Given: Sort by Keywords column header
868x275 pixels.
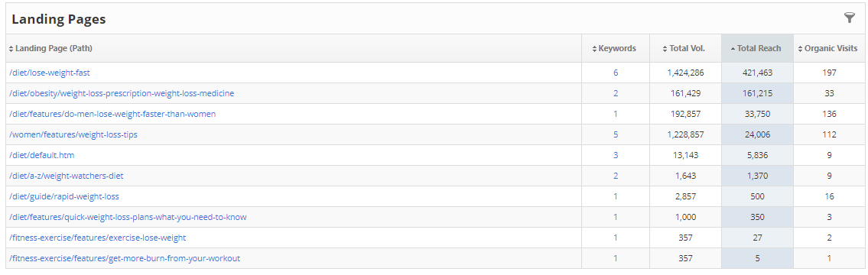Looking at the screenshot, I should (614, 48).
